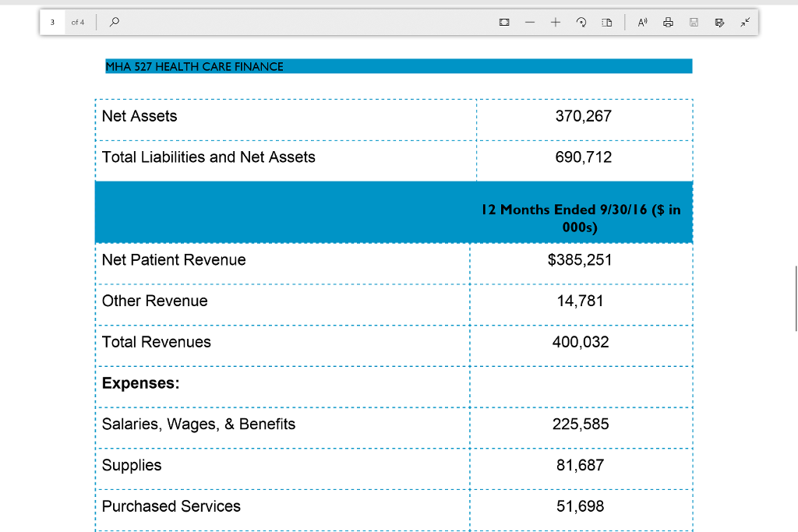The width and height of the screenshot is (798, 532).
Task: Start Read aloud for this PDF
Action: click(641, 22)
